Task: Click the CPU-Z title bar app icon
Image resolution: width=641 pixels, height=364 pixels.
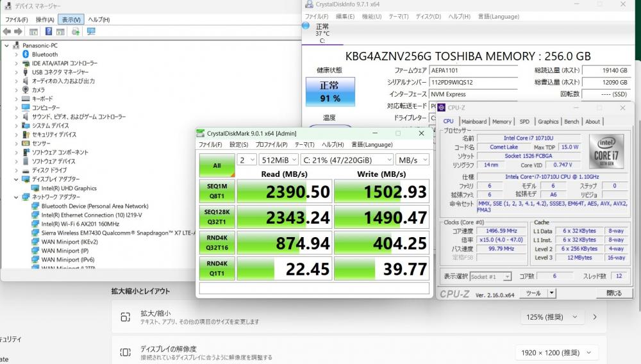Action: pos(442,108)
